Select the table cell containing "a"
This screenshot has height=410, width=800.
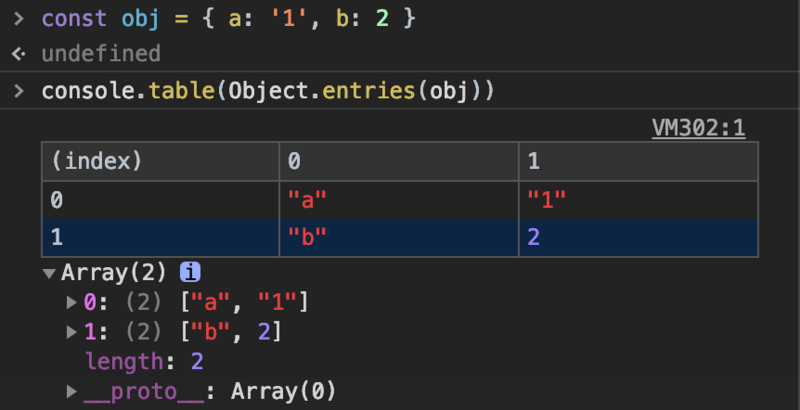399,200
